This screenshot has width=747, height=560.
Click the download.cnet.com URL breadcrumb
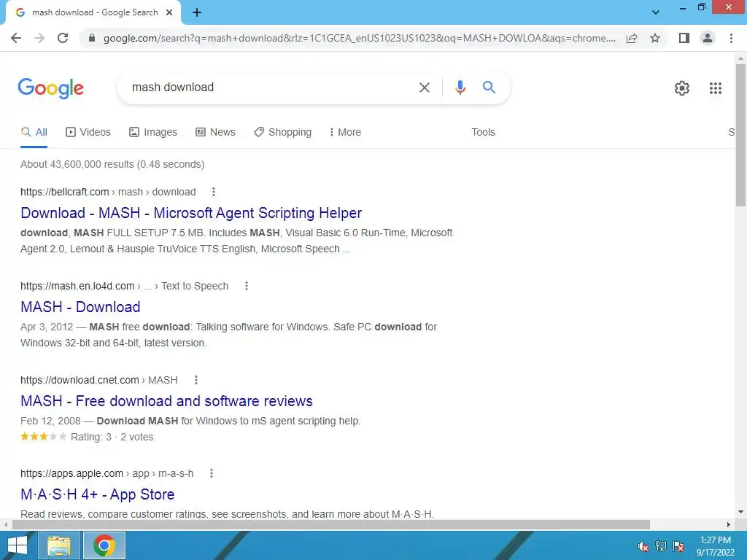(99, 380)
